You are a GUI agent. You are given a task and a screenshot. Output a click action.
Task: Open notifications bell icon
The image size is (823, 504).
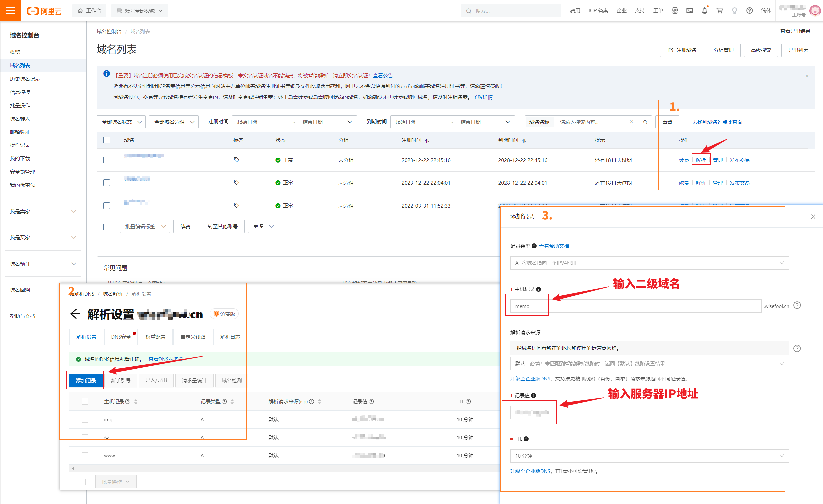705,11
